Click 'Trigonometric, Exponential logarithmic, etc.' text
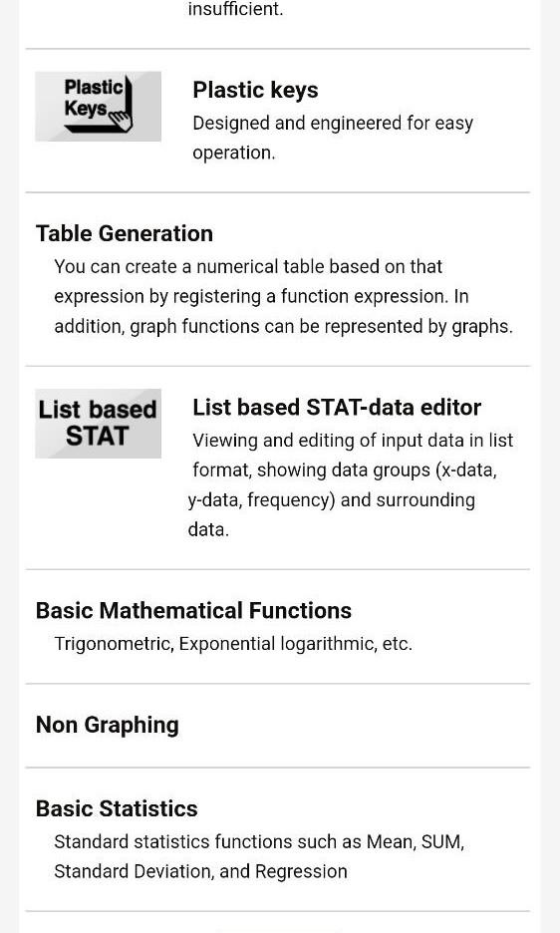This screenshot has height=933, width=560. coord(233,644)
